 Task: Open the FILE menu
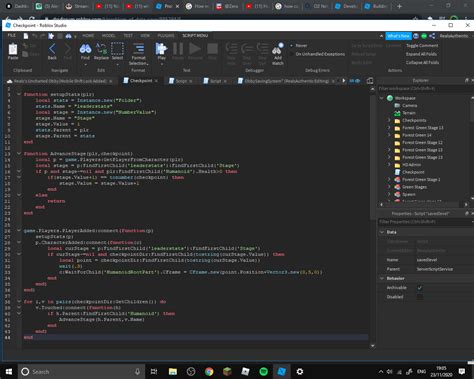[x=12, y=35]
